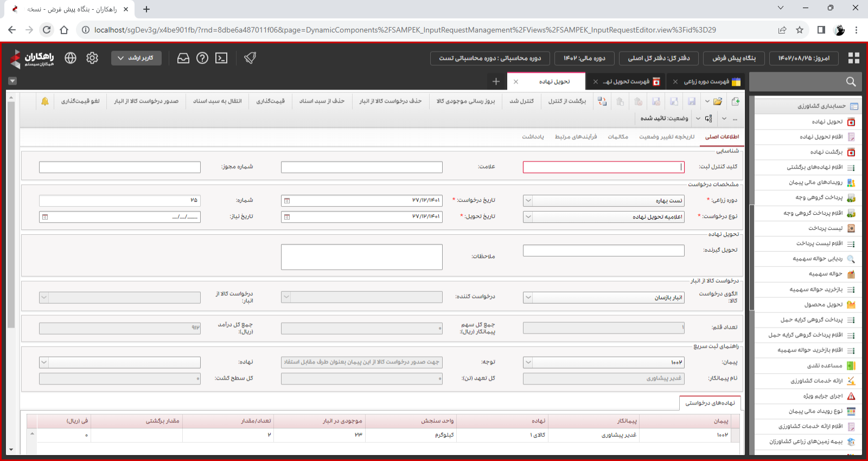868x461 pixels.
Task: Expand the open-folder toolbar dropdown arrow
Action: click(x=707, y=101)
